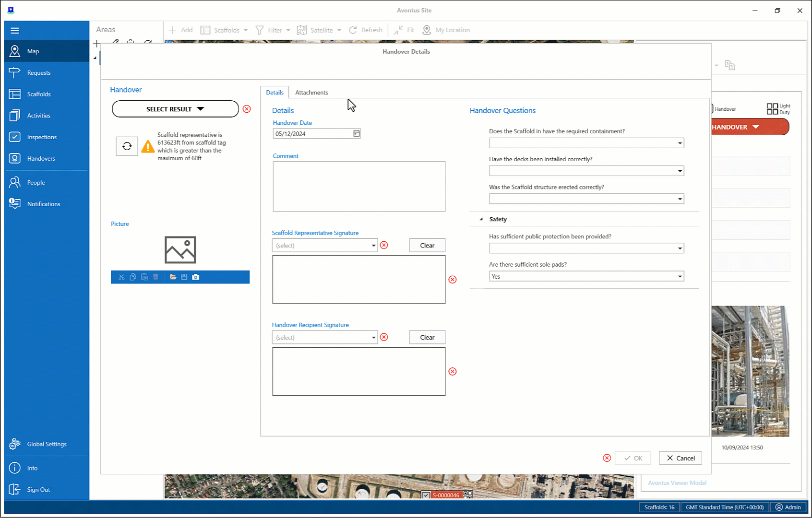Open picture file with folder icon
The width and height of the screenshot is (812, 518).
(x=173, y=277)
